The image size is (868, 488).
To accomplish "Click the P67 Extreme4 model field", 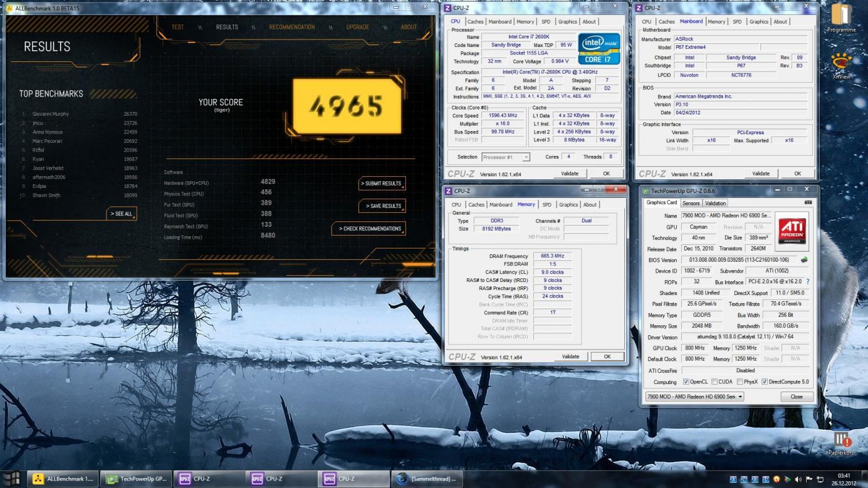I will 716,47.
